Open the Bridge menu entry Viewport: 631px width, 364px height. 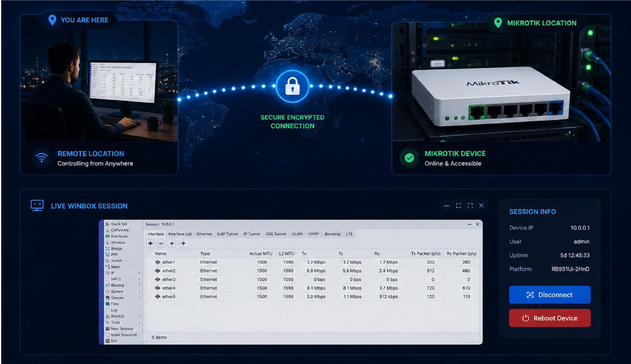click(114, 249)
